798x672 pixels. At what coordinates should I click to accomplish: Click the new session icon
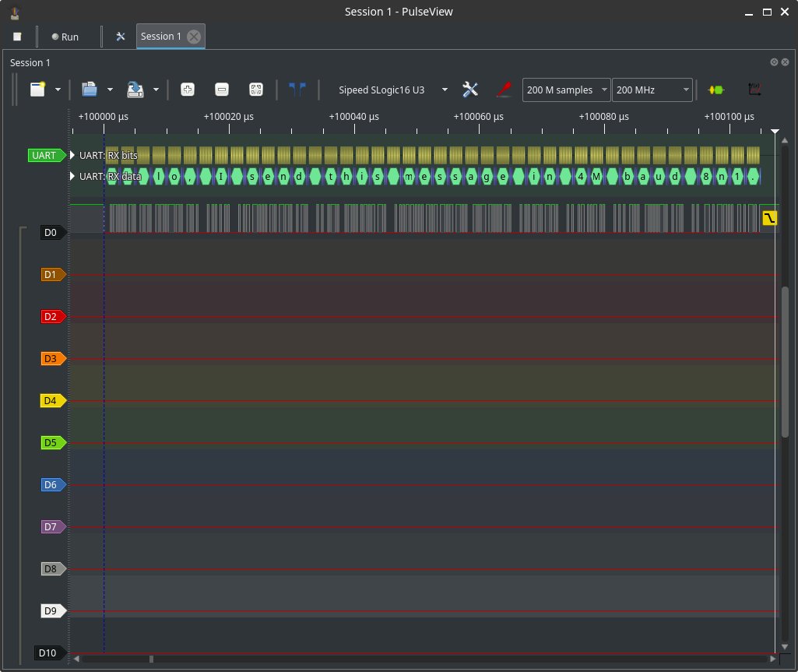(38, 90)
